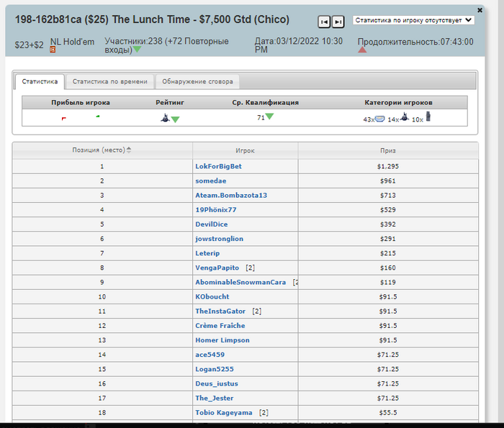Click prize value $160

388,268
